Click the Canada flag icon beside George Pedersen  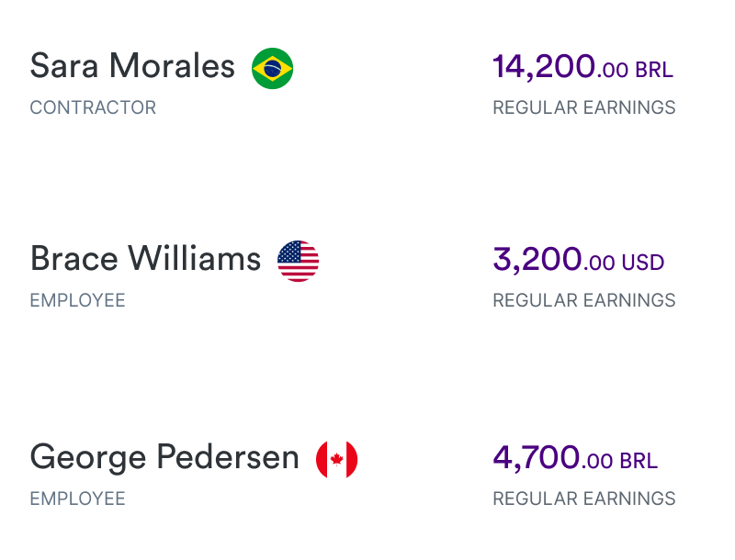337,460
